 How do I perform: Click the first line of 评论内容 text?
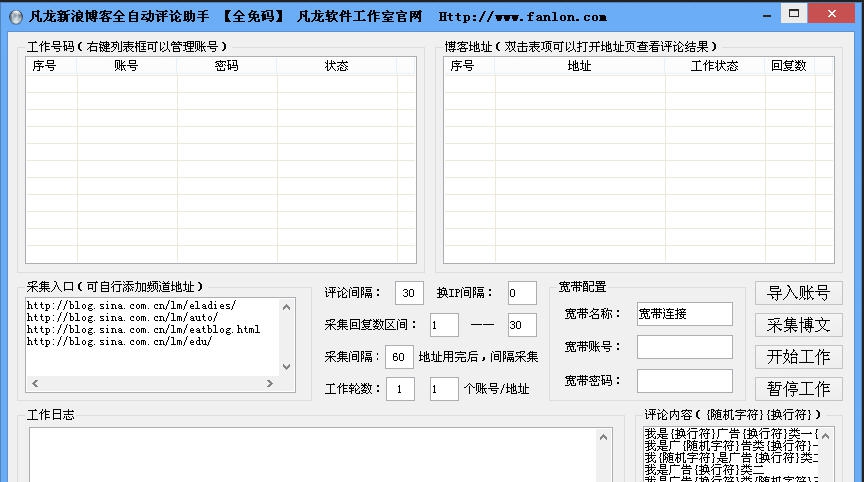[731, 434]
